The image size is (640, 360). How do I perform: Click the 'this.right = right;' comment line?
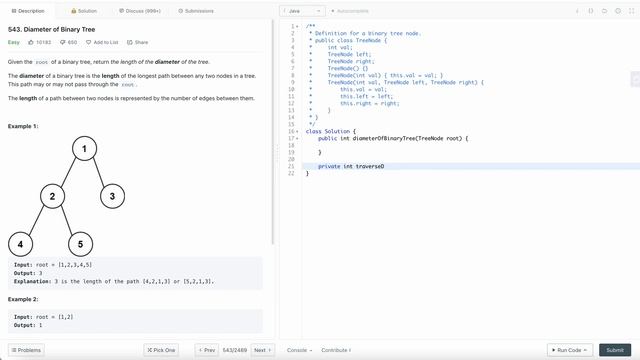370,103
